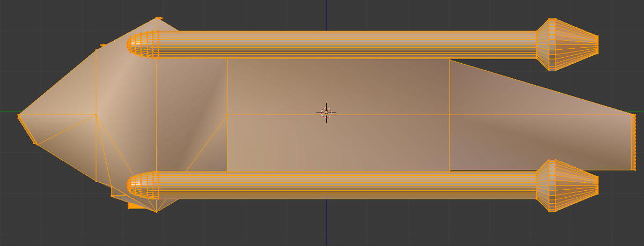Click the upper central rectangular hull face
644x246 pixels.
(x=338, y=86)
